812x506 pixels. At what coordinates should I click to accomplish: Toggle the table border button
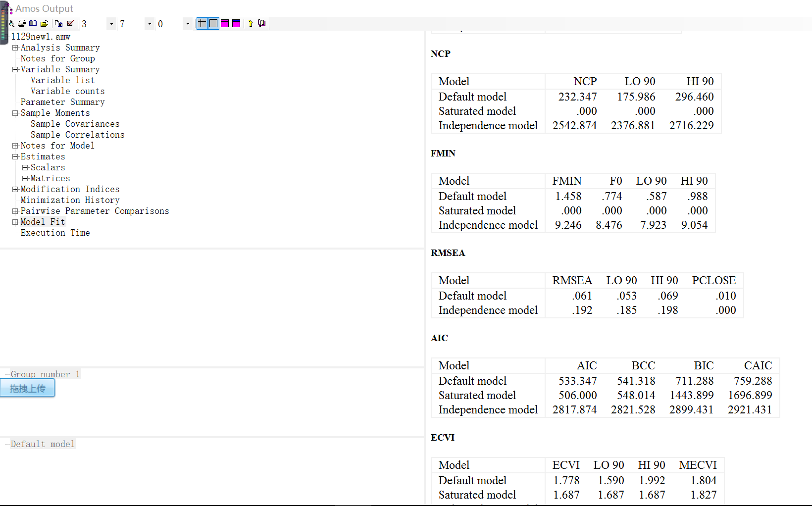[x=213, y=23]
